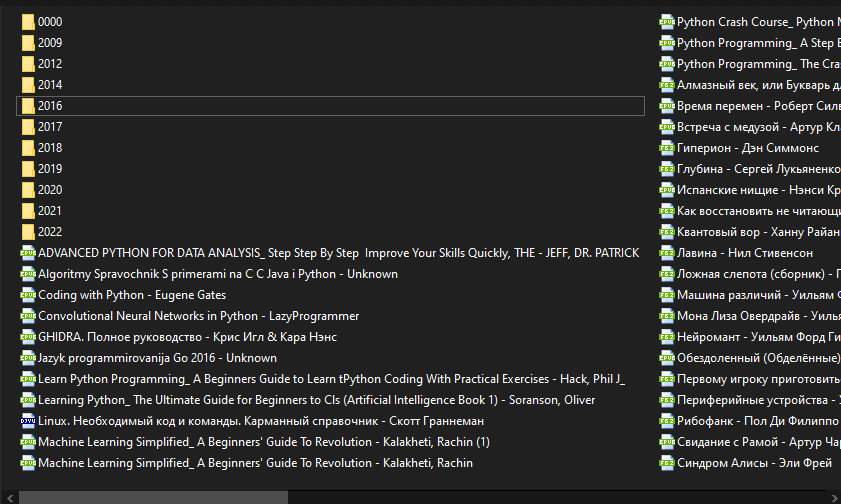Click the file icon next to Гиперион - Дэн Симмонс

(667, 148)
